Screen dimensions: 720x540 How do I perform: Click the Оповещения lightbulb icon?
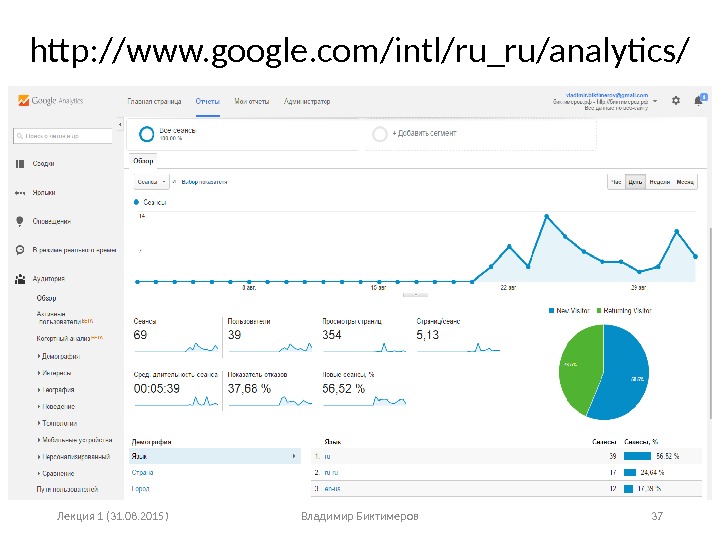(x=20, y=221)
